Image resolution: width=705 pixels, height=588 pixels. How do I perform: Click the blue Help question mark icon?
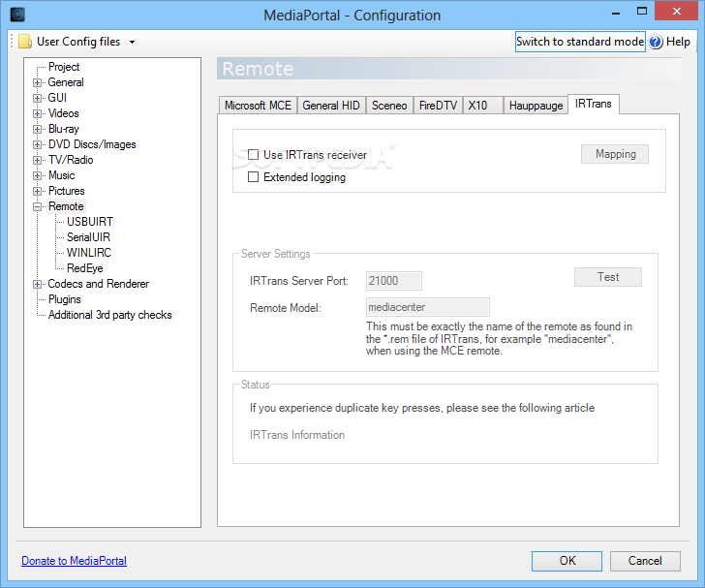point(656,42)
